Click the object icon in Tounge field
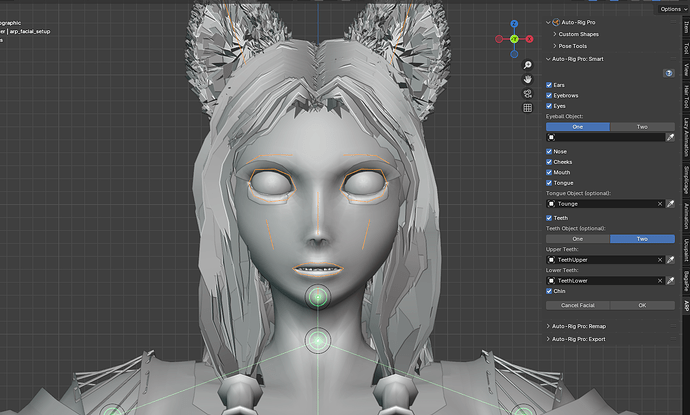This screenshot has height=415, width=690. pyautogui.click(x=551, y=204)
